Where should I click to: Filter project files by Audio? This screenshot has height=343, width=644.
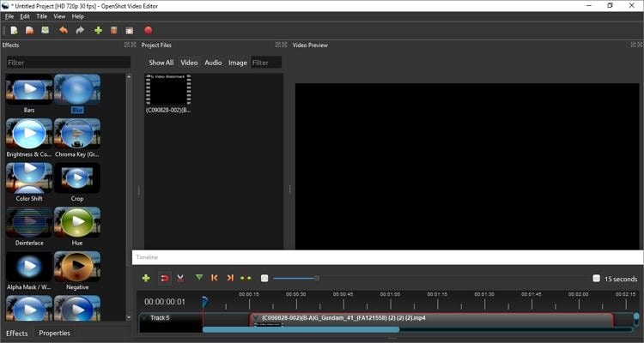click(213, 63)
